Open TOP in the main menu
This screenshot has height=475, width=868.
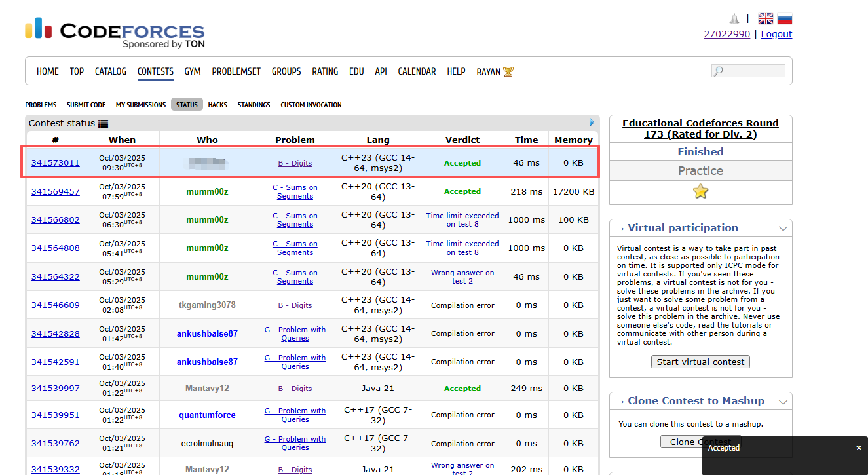click(x=77, y=71)
